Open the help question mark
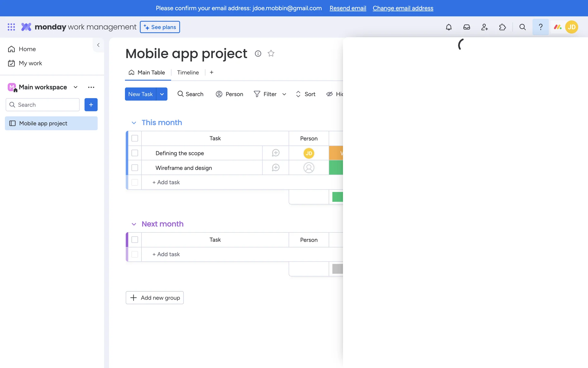Screen dimensions: 588x368 (x=541, y=27)
